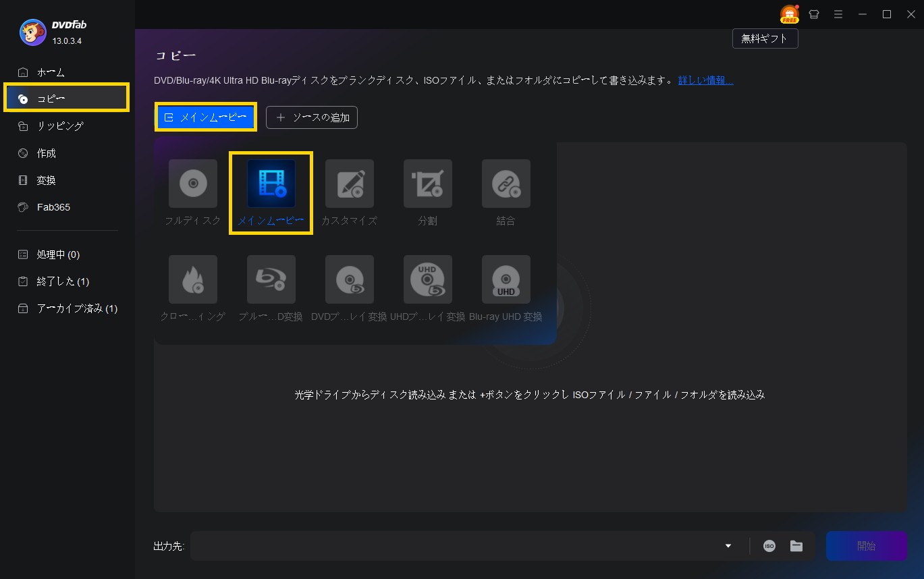The image size is (924, 579).
Task: Click the blue メインムービー mode switcher button
Action: 206,117
